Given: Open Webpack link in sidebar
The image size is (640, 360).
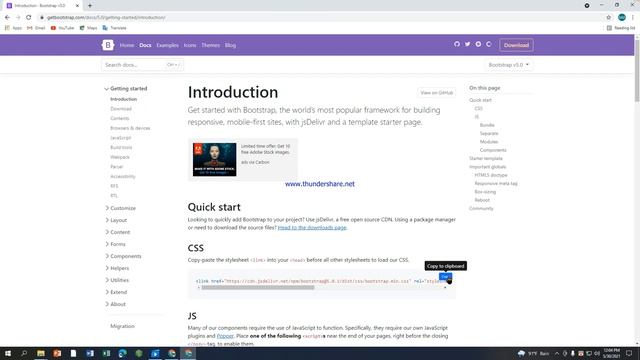Looking at the screenshot, I should [x=120, y=157].
